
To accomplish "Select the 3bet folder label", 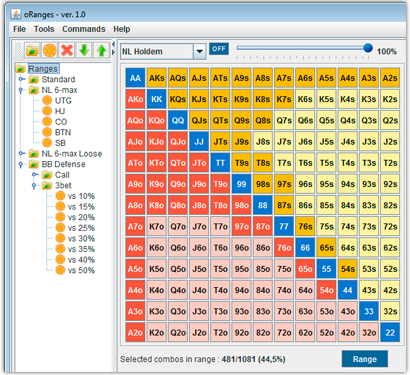I will [63, 185].
